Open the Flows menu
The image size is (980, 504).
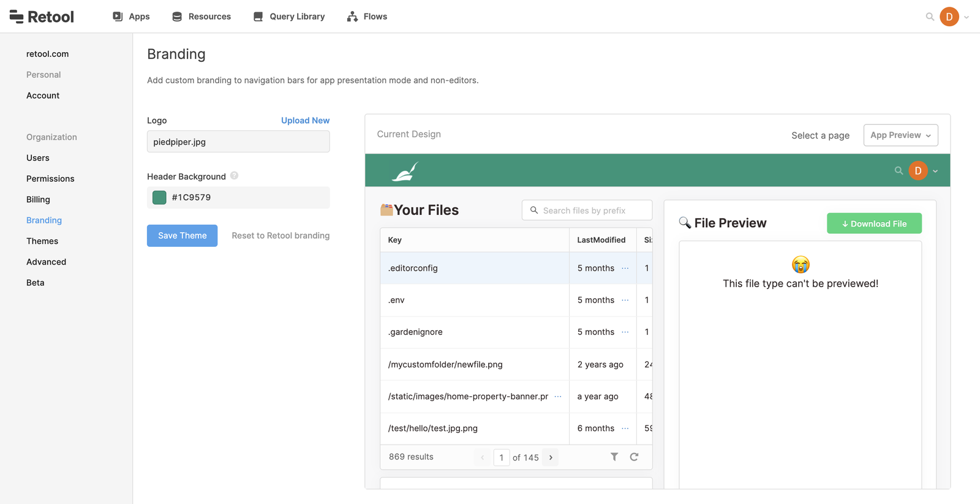[x=367, y=17]
